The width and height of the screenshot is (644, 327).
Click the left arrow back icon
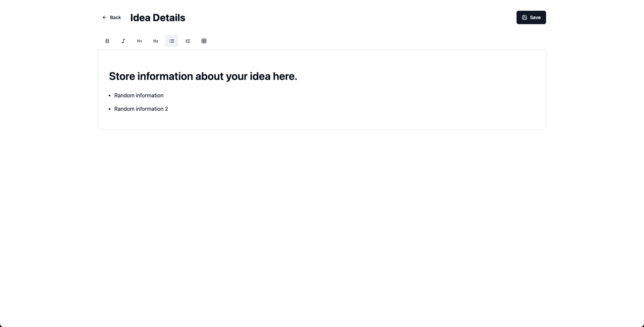pos(105,17)
